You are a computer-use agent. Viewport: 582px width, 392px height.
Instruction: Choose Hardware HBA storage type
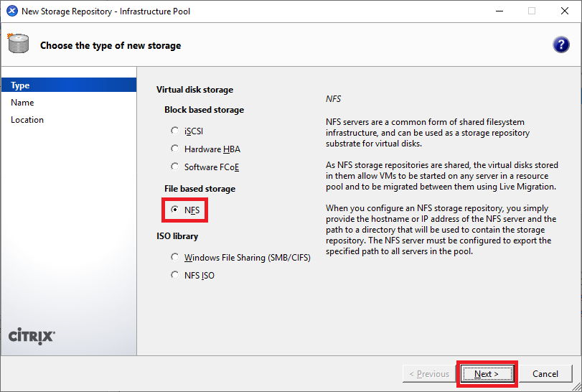[x=175, y=149]
